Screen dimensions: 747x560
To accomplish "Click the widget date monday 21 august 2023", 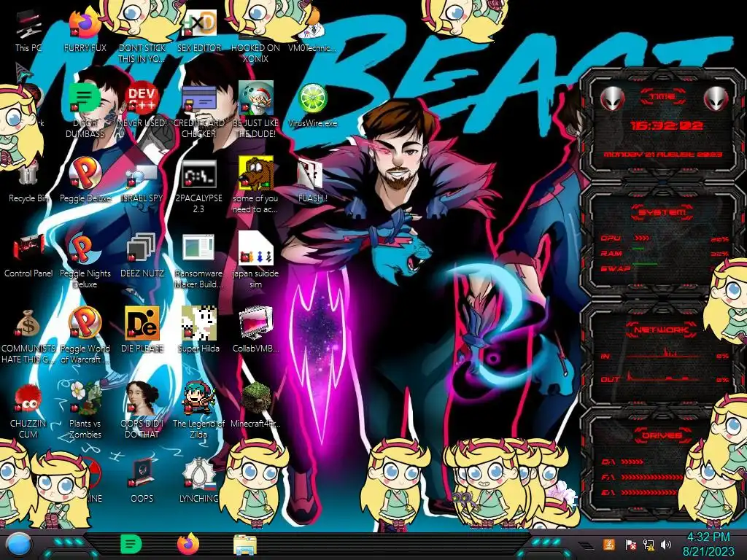I will pyautogui.click(x=662, y=155).
